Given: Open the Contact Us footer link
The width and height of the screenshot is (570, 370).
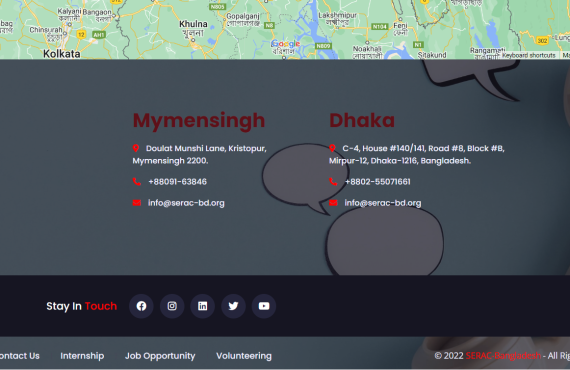Looking at the screenshot, I should [20, 356].
